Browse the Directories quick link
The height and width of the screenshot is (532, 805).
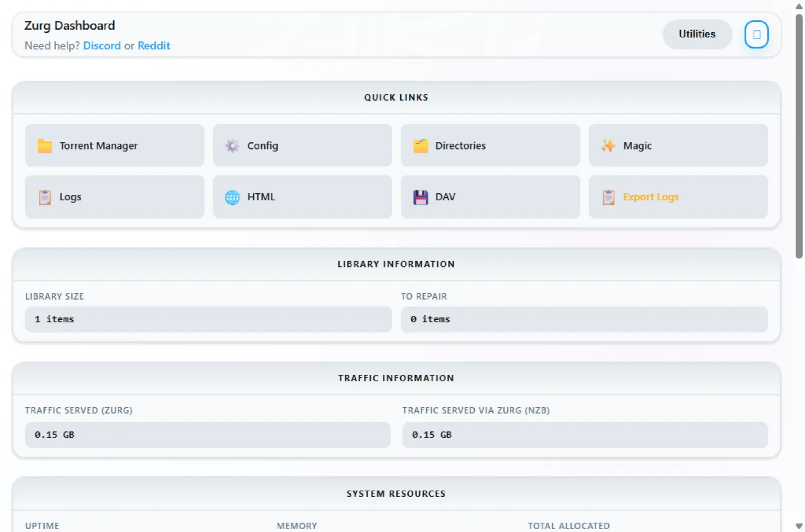click(x=490, y=146)
